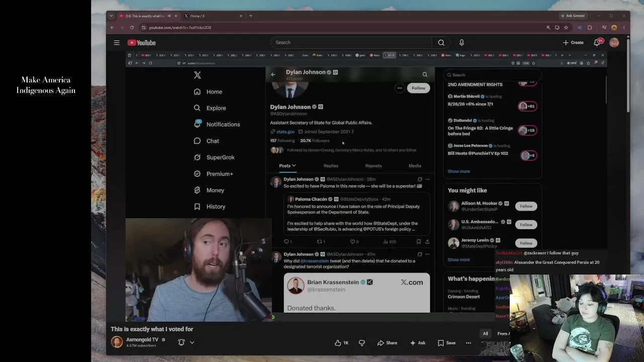Save the video to a playlist
This screenshot has width=644, height=362.
click(446, 343)
